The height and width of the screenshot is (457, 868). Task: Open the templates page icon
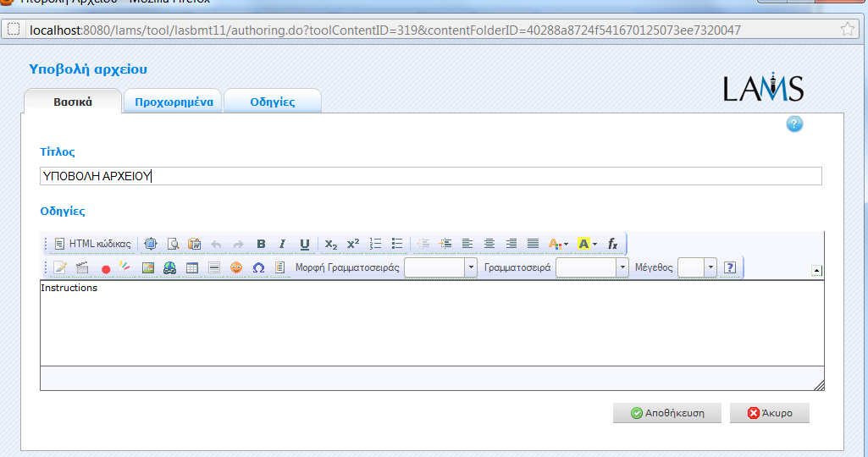click(280, 267)
